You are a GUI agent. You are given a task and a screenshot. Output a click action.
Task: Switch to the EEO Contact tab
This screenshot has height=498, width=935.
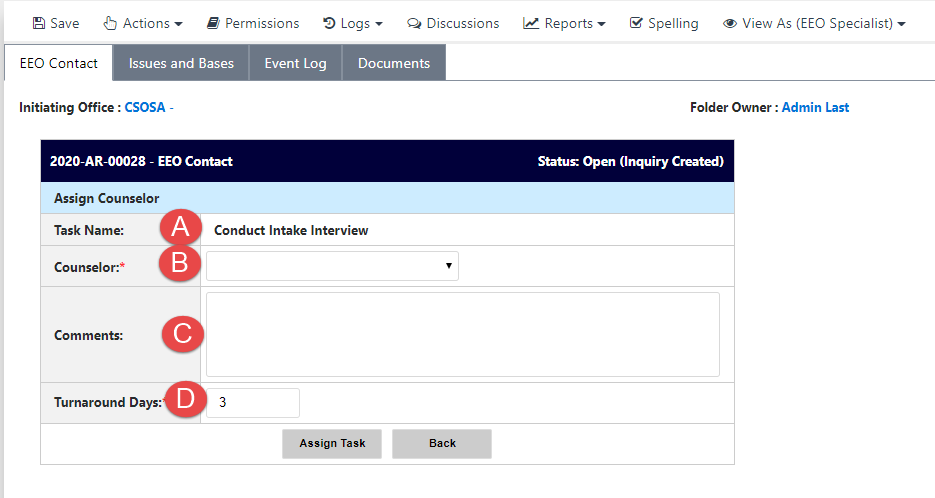pos(58,63)
